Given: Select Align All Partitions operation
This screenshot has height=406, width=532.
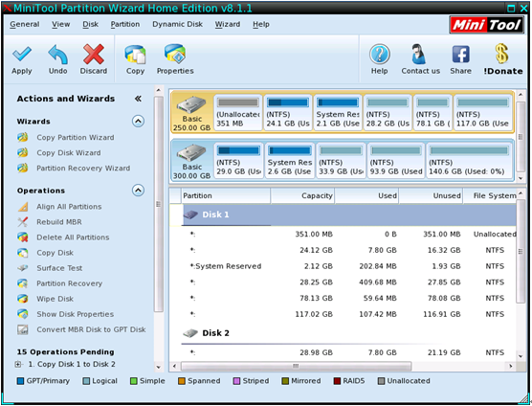Looking at the screenshot, I should pyautogui.click(x=69, y=207).
